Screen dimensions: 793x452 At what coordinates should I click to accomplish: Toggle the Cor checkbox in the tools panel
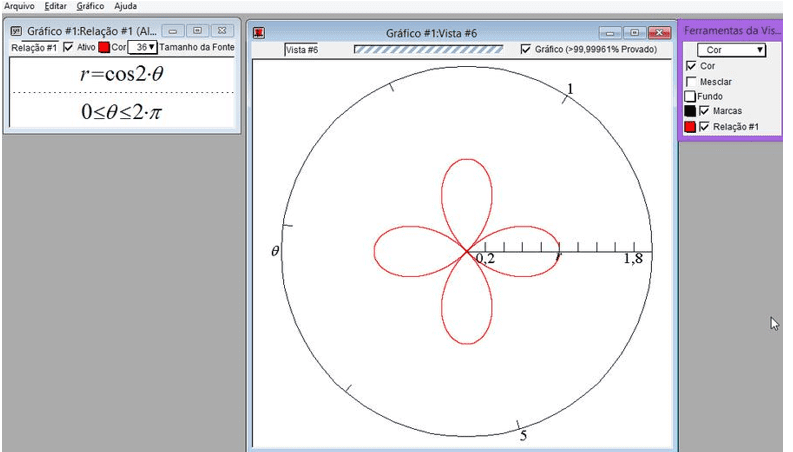[691, 66]
